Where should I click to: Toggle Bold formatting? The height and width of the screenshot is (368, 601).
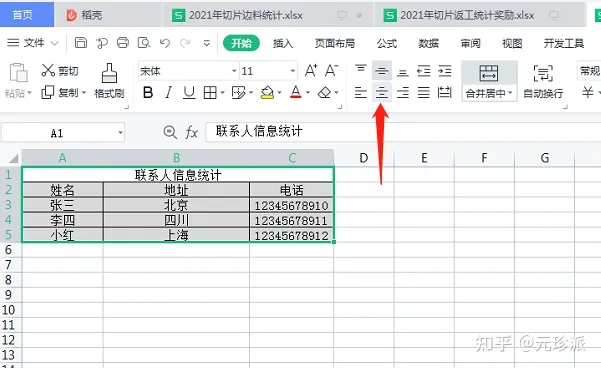coord(148,92)
